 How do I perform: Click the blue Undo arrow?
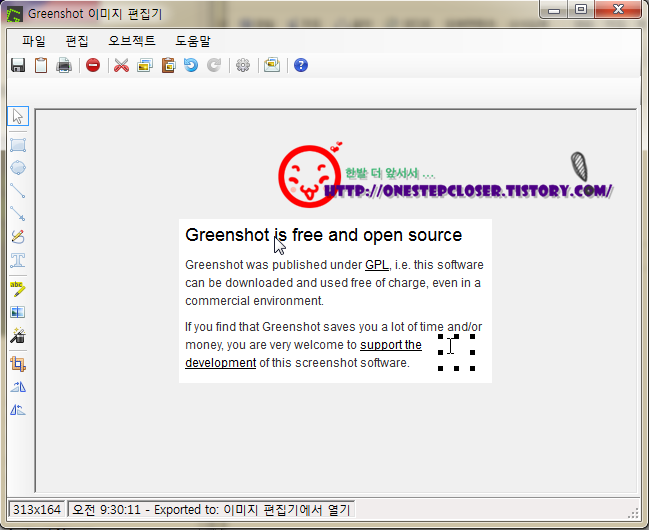(x=191, y=65)
